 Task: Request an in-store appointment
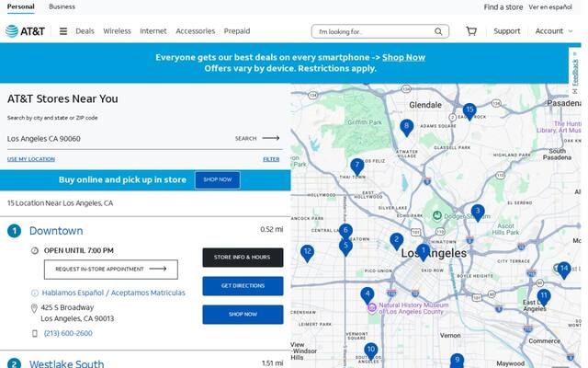[111, 270]
